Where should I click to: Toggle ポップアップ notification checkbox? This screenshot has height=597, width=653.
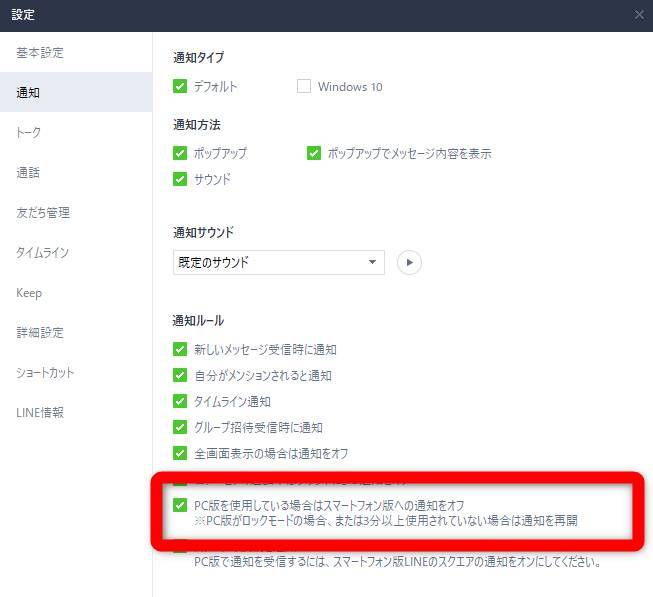coord(180,153)
